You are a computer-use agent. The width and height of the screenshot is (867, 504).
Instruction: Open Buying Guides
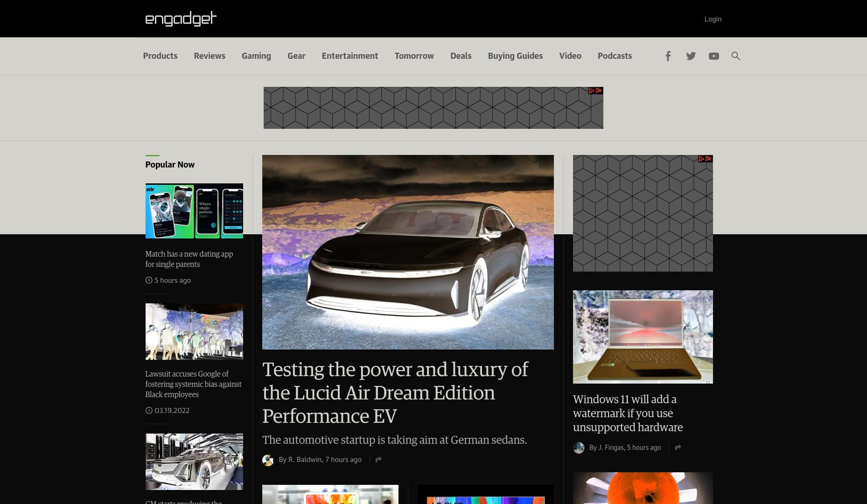point(515,56)
